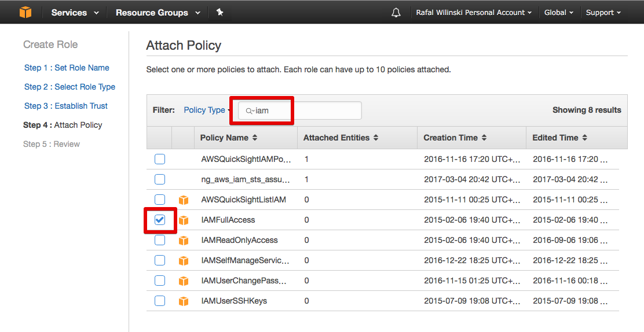
Task: Uncheck the IAMFullAccess checkbox
Action: [x=160, y=220]
